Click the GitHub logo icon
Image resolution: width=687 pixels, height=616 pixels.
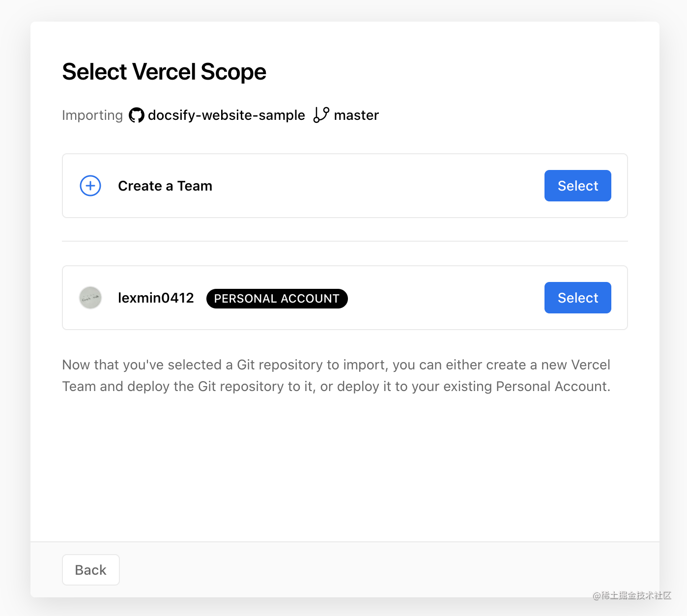[x=136, y=115]
